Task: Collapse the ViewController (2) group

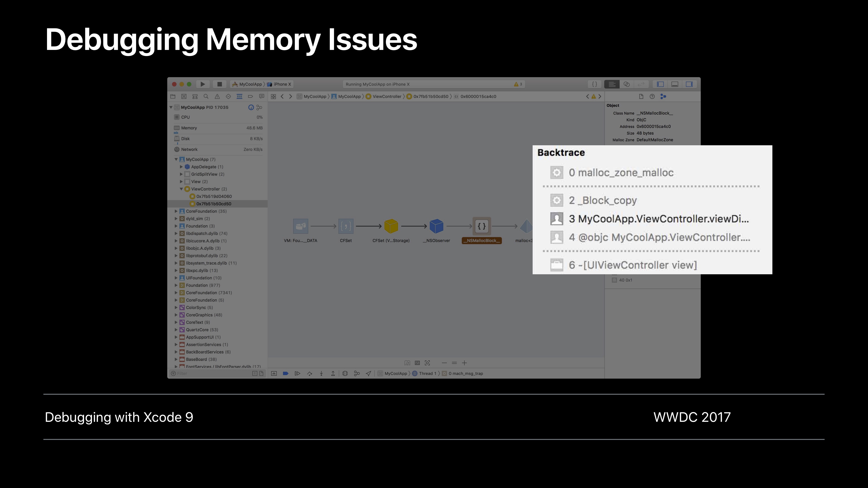Action: tap(181, 189)
